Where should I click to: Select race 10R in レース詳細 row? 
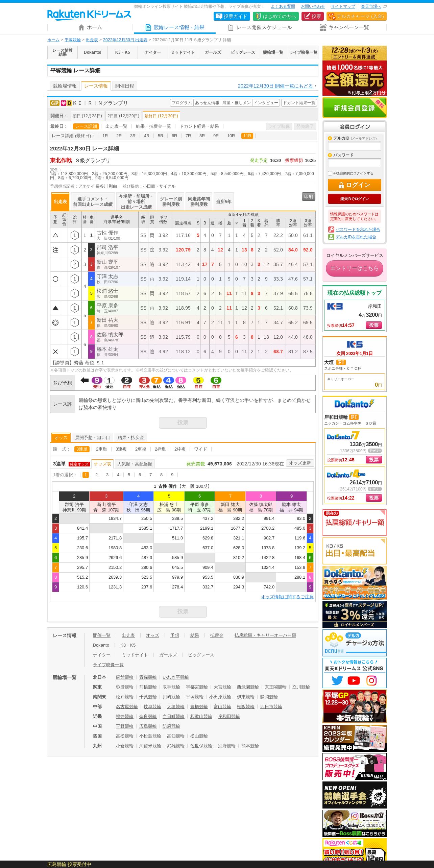[231, 136]
